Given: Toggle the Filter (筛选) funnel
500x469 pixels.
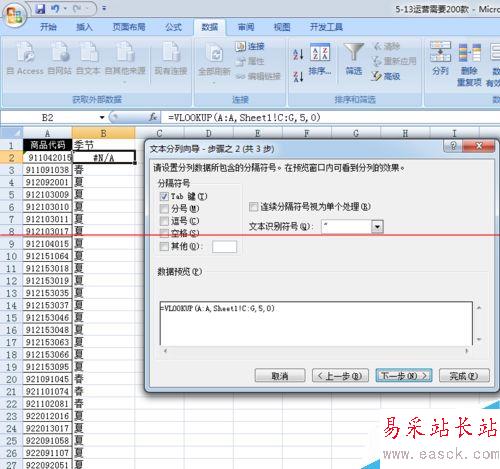Looking at the screenshot, I should point(353,59).
